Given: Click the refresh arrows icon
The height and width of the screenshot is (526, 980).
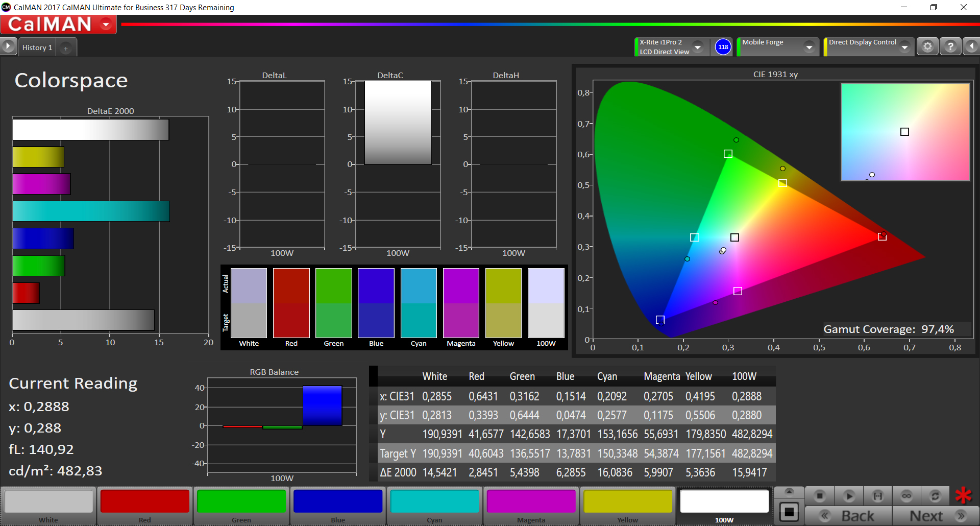Looking at the screenshot, I should [x=935, y=496].
